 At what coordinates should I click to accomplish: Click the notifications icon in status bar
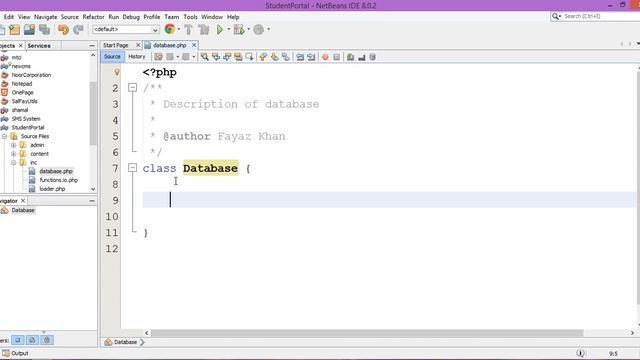[x=580, y=353]
